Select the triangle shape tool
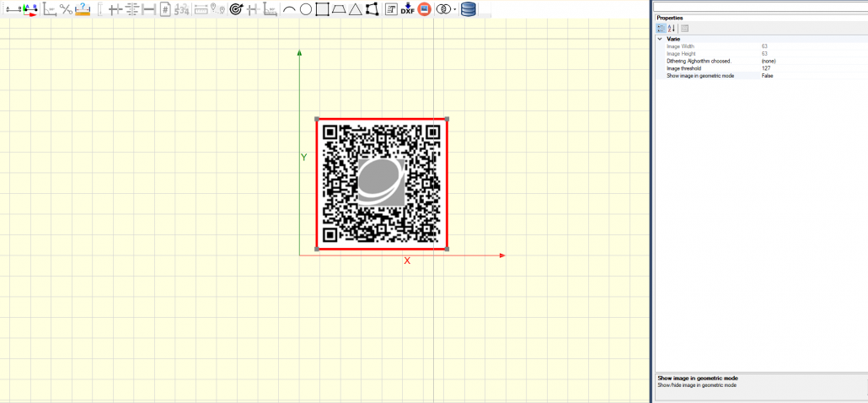This screenshot has width=868, height=403. (355, 9)
